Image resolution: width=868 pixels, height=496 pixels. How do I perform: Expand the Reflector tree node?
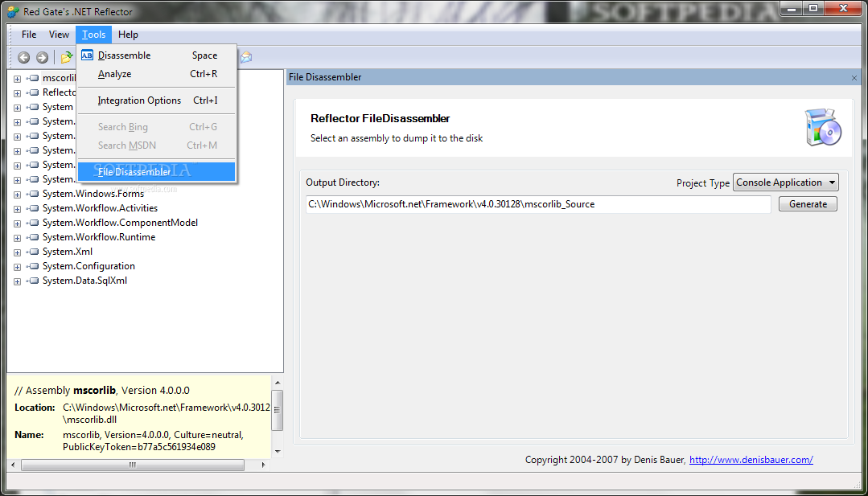pyautogui.click(x=17, y=93)
